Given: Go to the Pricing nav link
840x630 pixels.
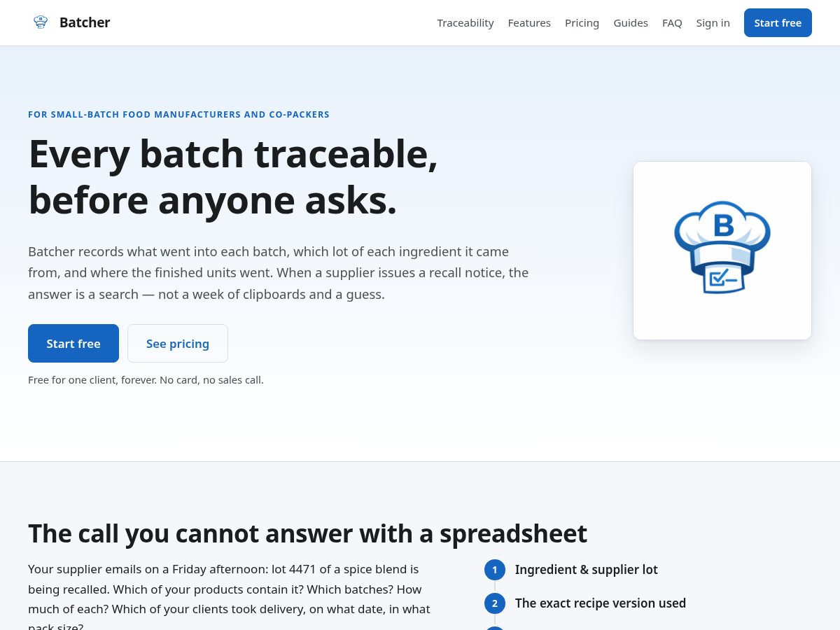Looking at the screenshot, I should [582, 23].
